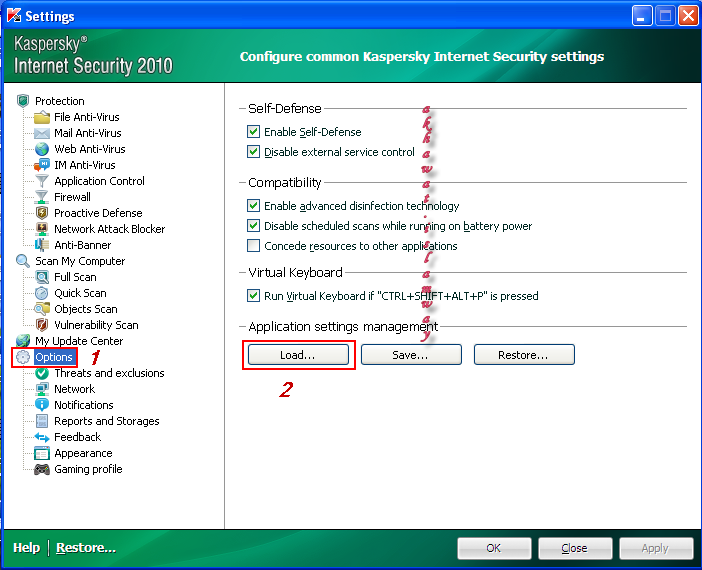Click the Restore... link in footer
The width and height of the screenshot is (702, 570).
[86, 548]
